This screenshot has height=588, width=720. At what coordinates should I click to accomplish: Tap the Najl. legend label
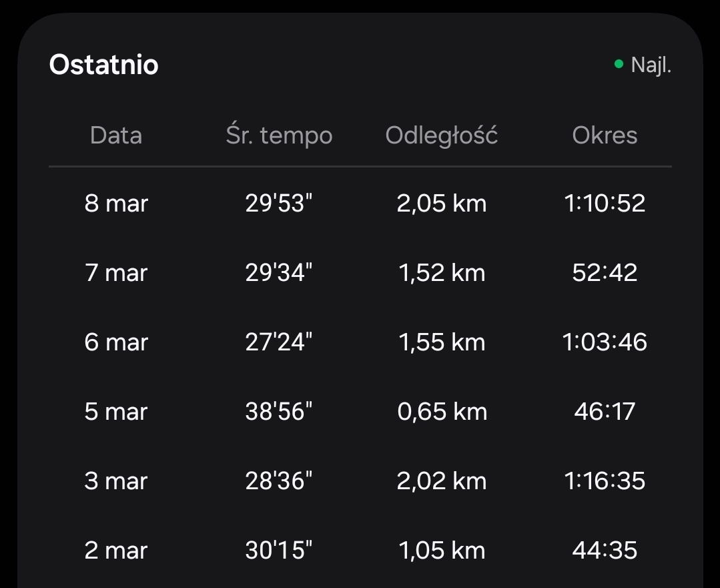click(651, 65)
